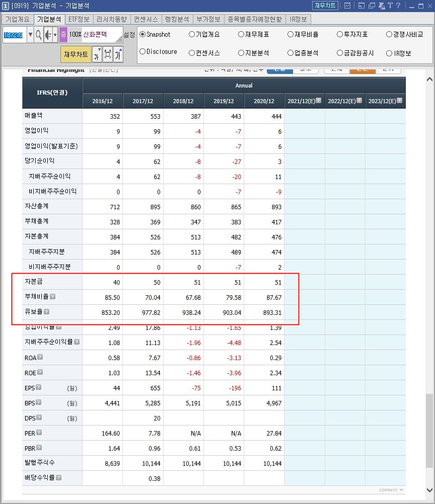The image size is (435, 504).
Task: Click the overlapping windows icon in title bar
Action: coord(372,6)
